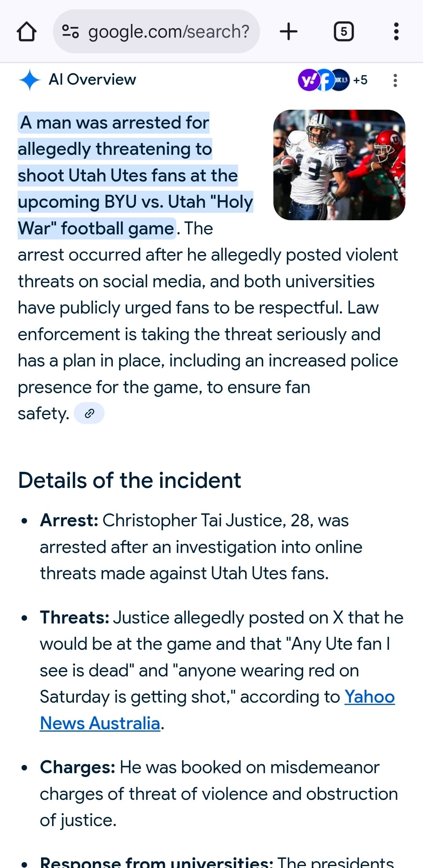The width and height of the screenshot is (423, 868).
Task: Expand the +5 more sources list
Action: pos(360,80)
